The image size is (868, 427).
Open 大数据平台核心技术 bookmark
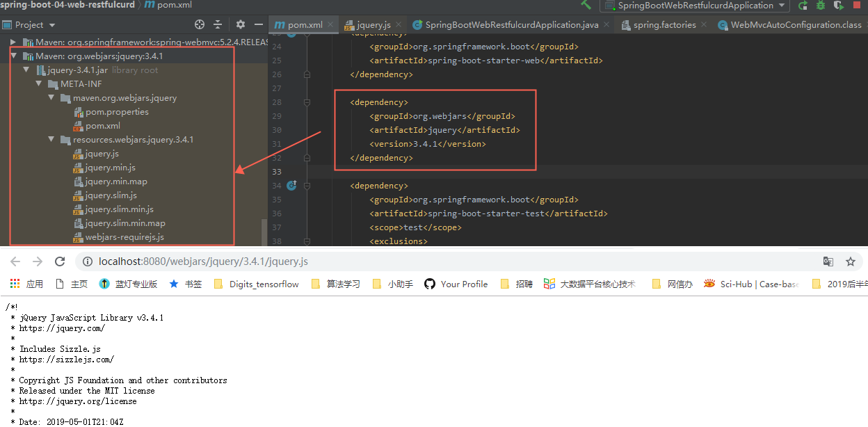click(590, 284)
